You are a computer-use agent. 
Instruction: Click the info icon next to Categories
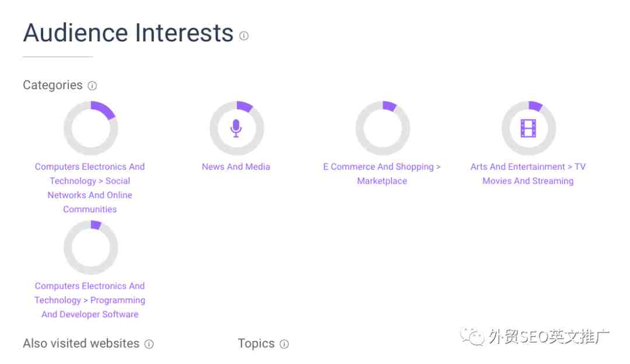92,86
